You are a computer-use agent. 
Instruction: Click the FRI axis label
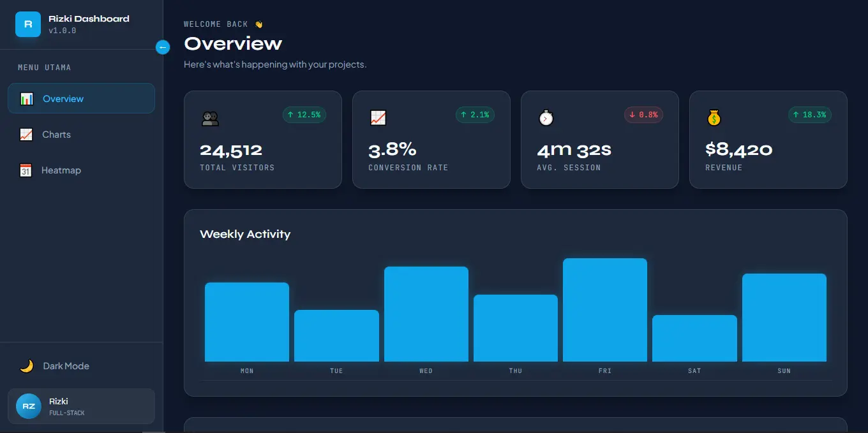pyautogui.click(x=605, y=371)
